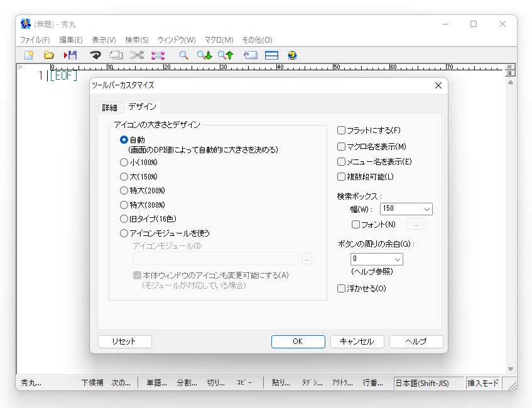Click the 下候補 function key label
Screen dimensions: 532x408
[92, 383]
